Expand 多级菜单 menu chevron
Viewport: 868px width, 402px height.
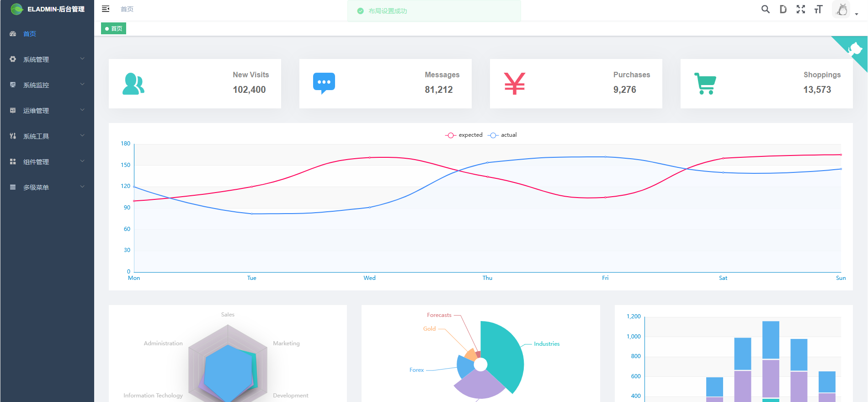pos(82,187)
